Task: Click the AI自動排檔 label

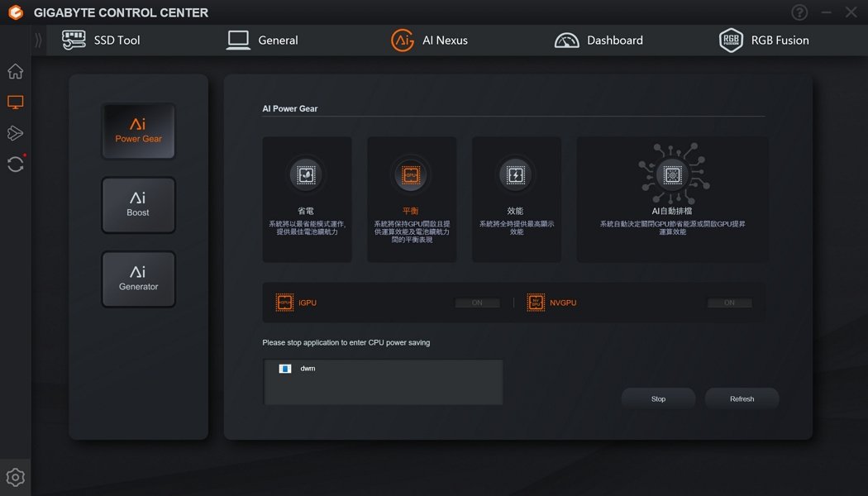Action: [x=672, y=211]
